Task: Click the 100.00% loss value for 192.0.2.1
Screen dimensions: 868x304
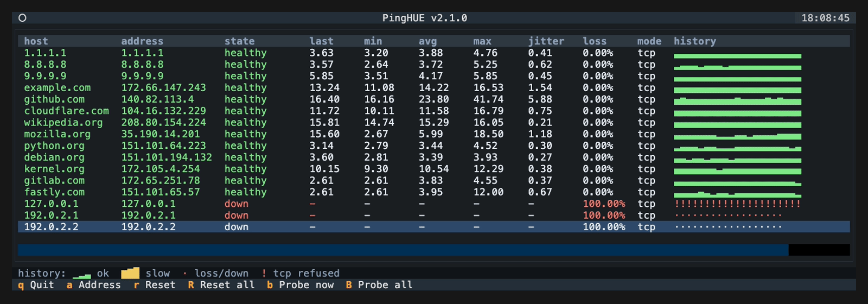Action: (604, 215)
